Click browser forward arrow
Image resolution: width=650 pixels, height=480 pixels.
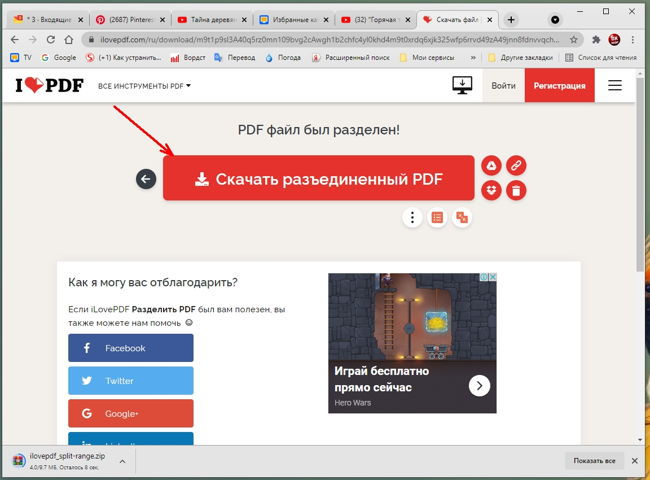pos(32,39)
